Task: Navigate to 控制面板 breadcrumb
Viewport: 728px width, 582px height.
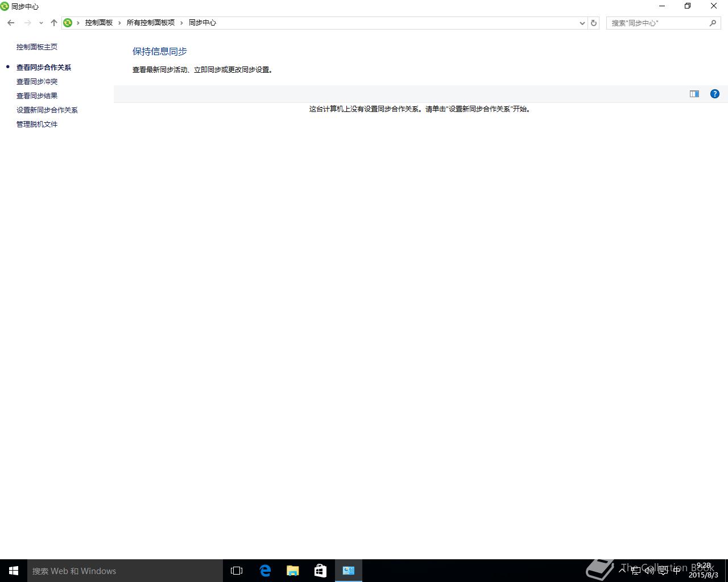Action: pos(99,23)
